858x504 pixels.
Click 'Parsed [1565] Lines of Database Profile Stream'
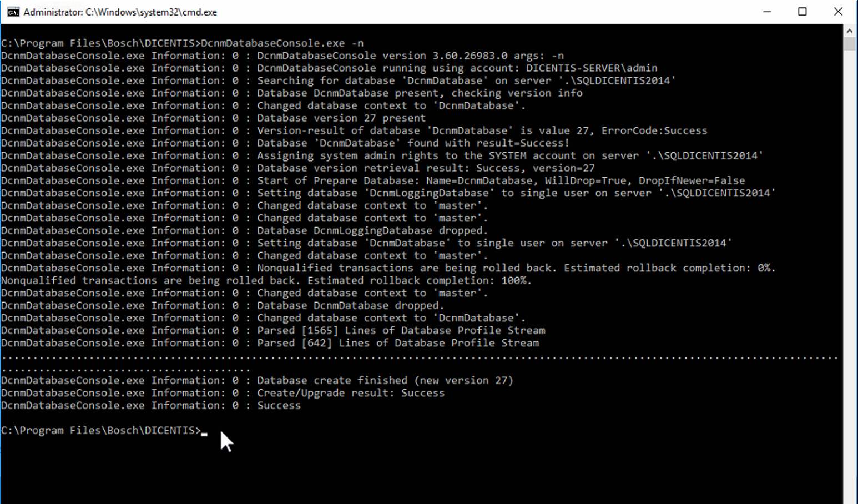401,330
